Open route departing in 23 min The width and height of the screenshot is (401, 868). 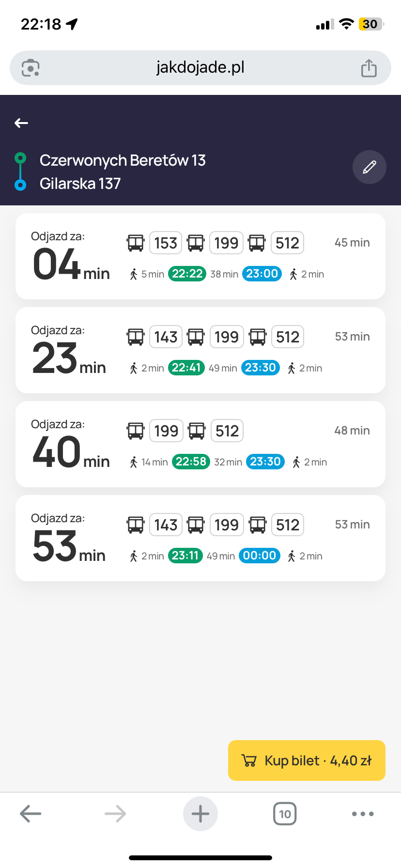200,350
